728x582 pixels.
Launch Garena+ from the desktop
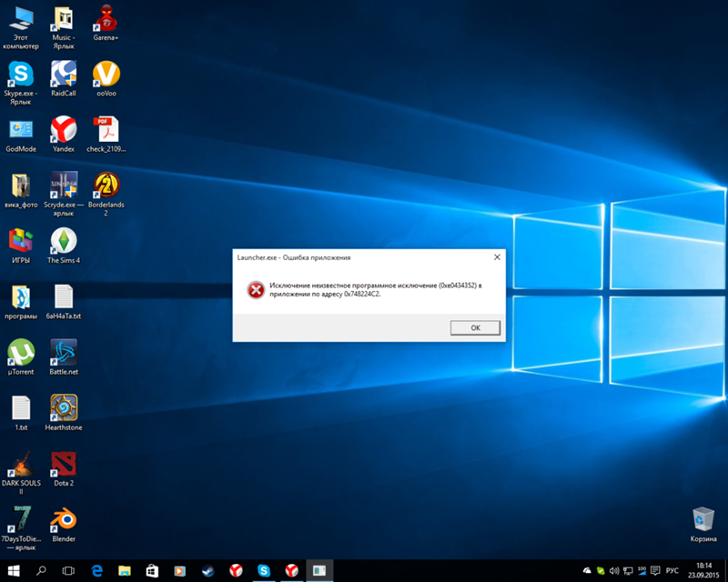[106, 20]
